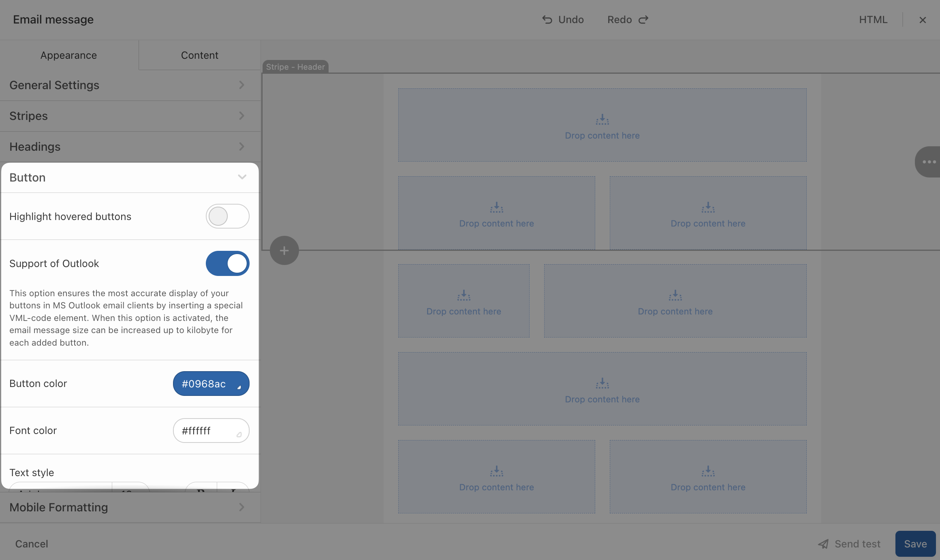This screenshot has height=560, width=940.
Task: Open Button color #0968ac picker
Action: tap(211, 384)
